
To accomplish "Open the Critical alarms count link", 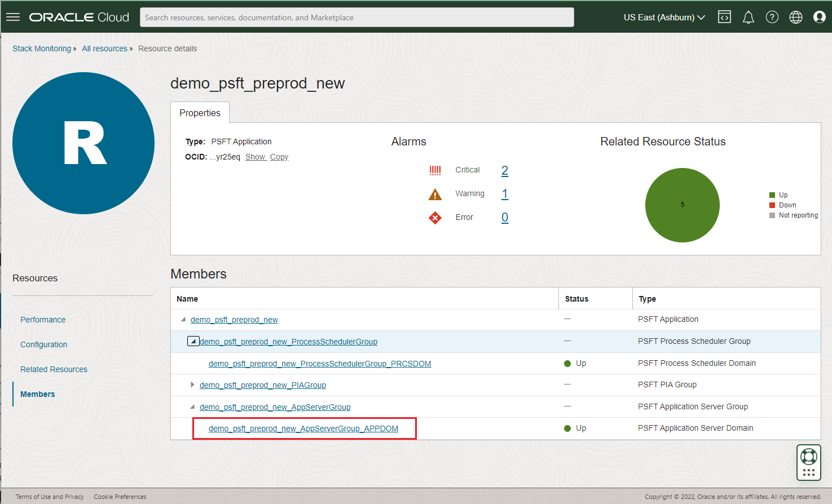I will tap(504, 170).
